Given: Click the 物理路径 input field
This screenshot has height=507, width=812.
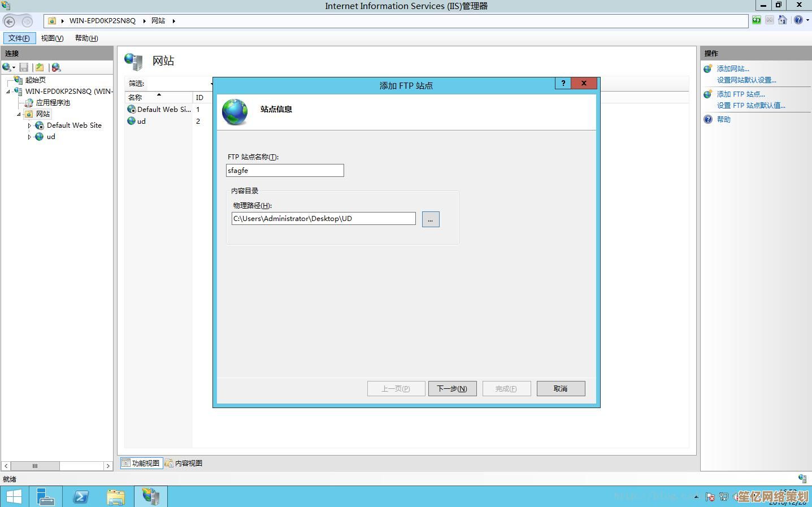Looking at the screenshot, I should point(323,218).
